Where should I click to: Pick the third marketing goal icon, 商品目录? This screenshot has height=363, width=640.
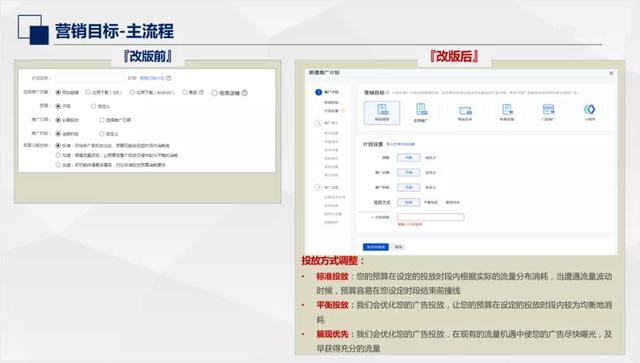point(465,113)
